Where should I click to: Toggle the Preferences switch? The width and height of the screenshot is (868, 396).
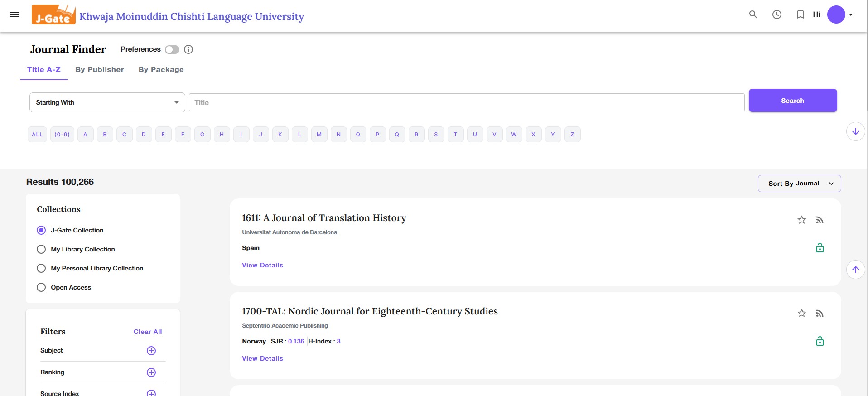pos(172,49)
